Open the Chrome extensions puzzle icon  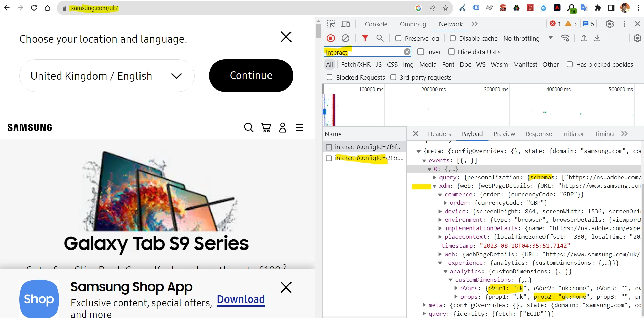click(598, 8)
